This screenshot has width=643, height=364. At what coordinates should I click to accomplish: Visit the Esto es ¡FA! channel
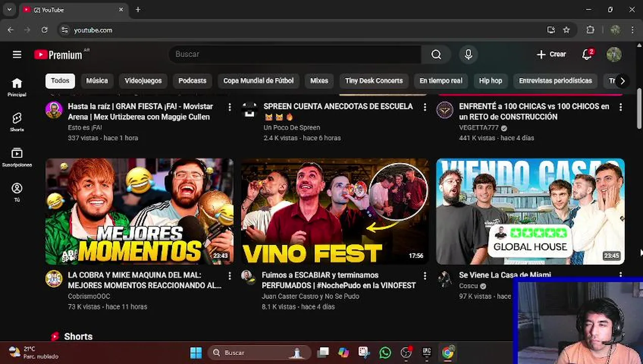85,127
